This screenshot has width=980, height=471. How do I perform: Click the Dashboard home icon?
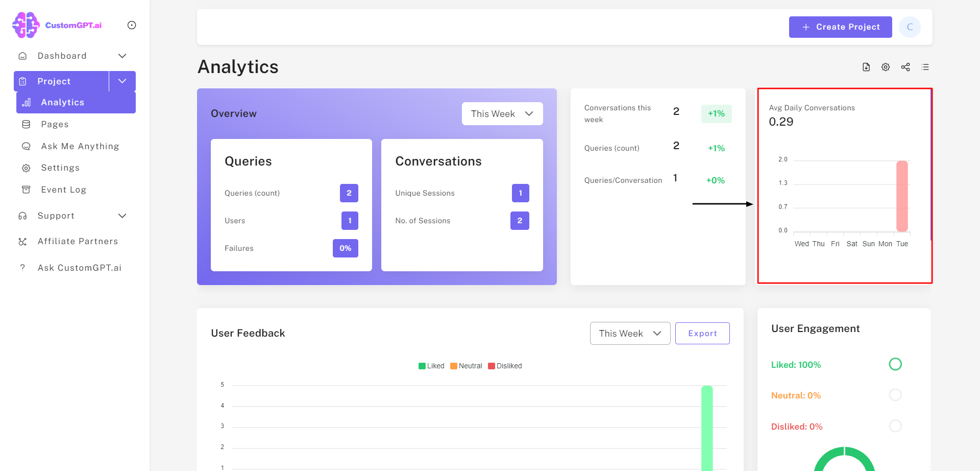[x=22, y=56]
